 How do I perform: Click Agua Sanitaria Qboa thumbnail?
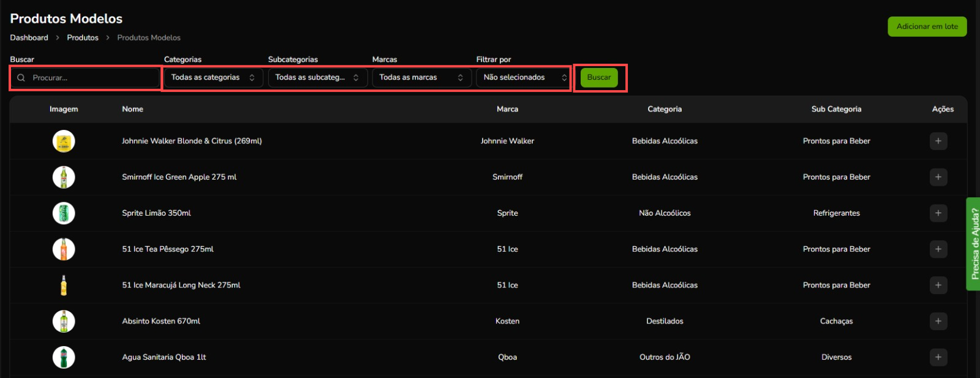tap(64, 357)
